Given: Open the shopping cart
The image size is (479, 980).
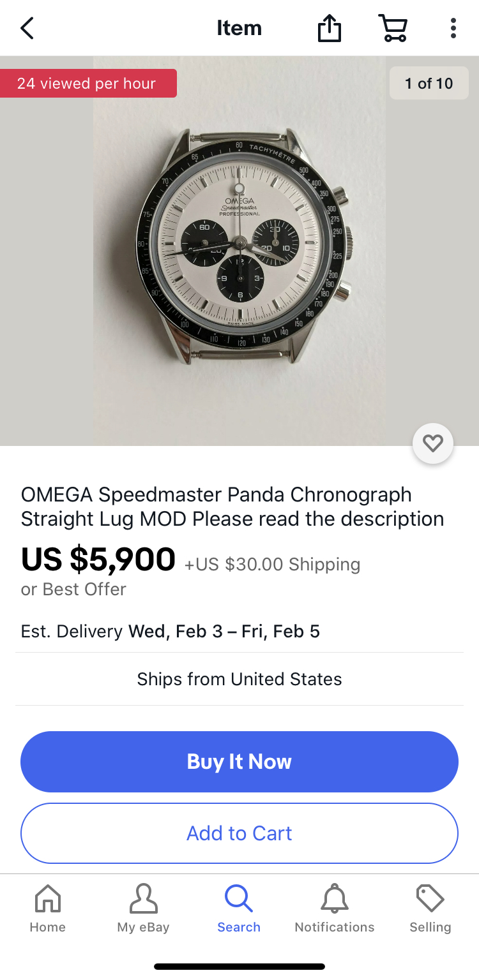Looking at the screenshot, I should [x=393, y=29].
